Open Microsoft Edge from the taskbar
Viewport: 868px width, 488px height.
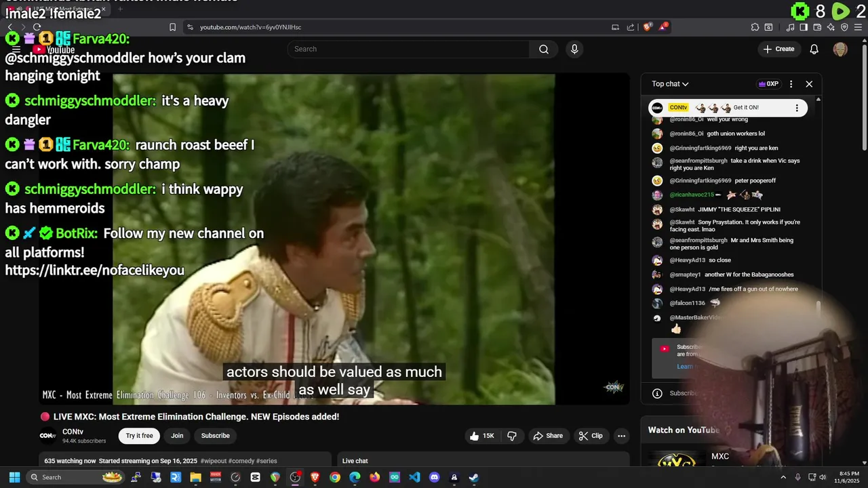[x=355, y=477]
